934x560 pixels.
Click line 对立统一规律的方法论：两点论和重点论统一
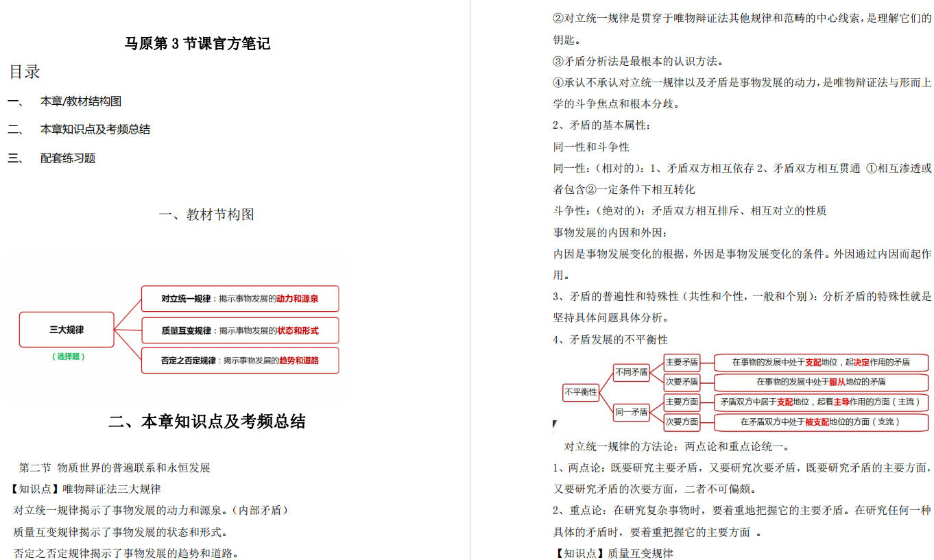[677, 447]
